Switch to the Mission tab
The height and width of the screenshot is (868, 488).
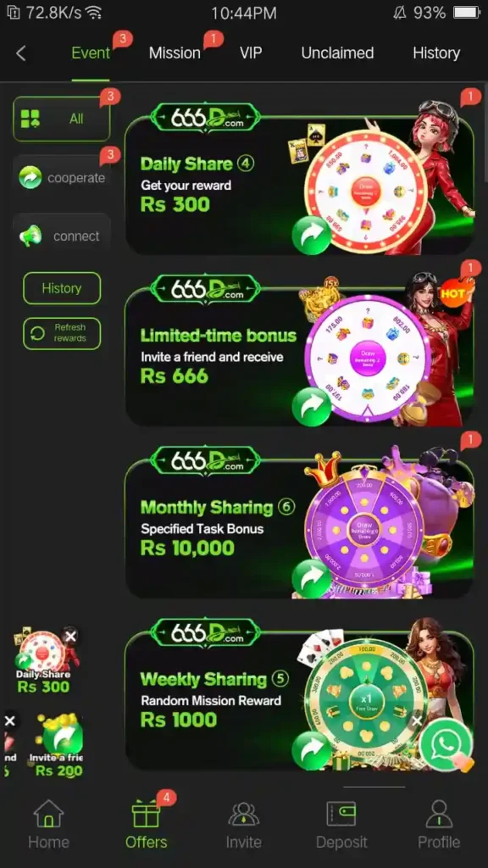point(175,53)
